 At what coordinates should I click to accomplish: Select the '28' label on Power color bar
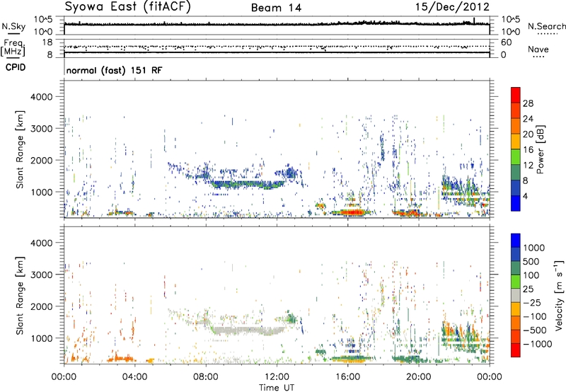[528, 103]
